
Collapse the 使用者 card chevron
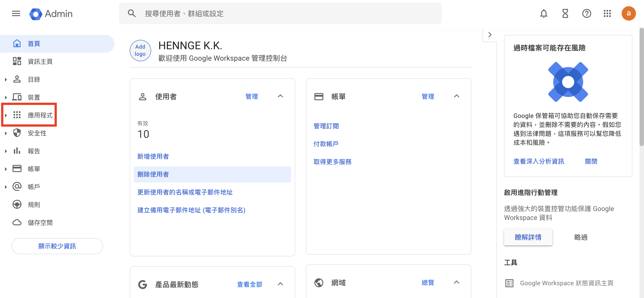click(280, 96)
